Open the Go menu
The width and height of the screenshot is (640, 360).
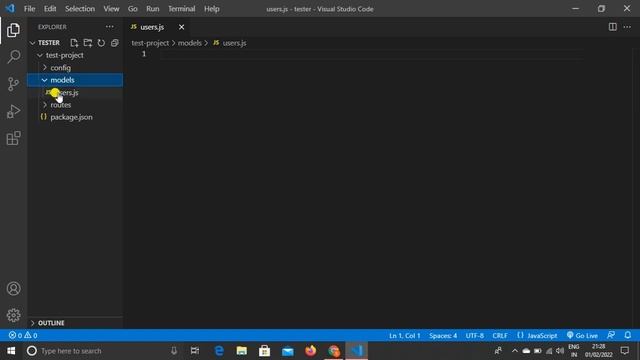(133, 9)
